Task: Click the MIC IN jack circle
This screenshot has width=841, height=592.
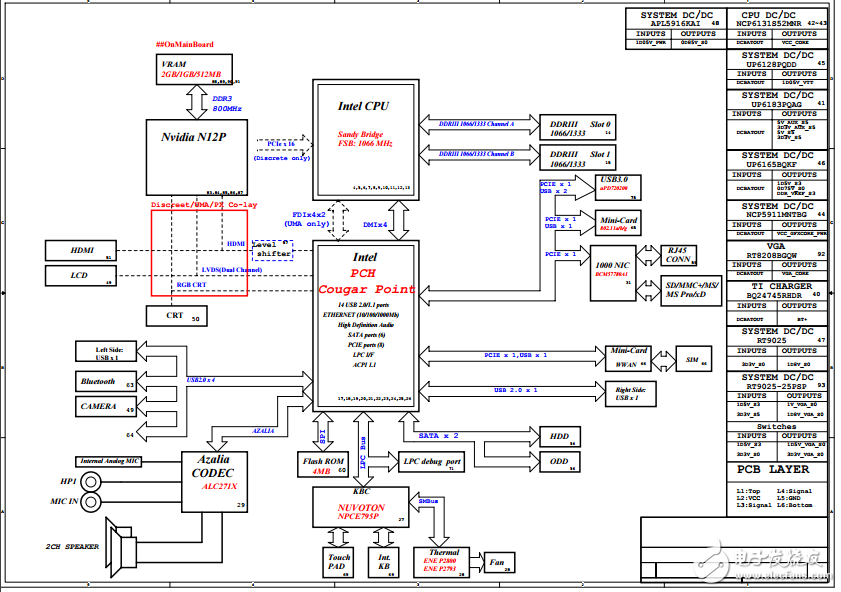Action: [x=93, y=501]
